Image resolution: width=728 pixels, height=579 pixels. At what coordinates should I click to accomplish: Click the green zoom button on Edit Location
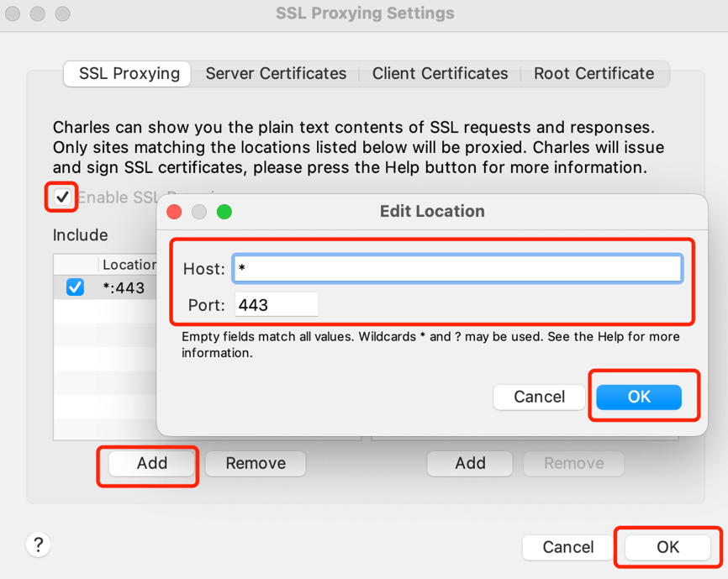coord(224,212)
